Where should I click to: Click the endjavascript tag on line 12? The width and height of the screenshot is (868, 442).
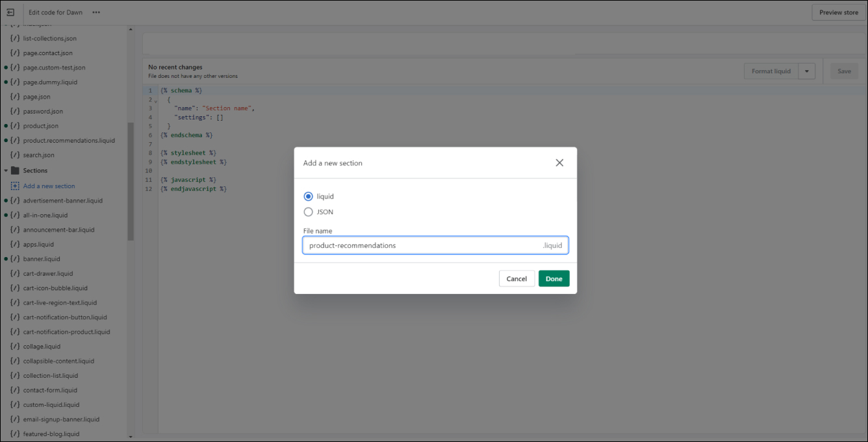click(x=194, y=189)
